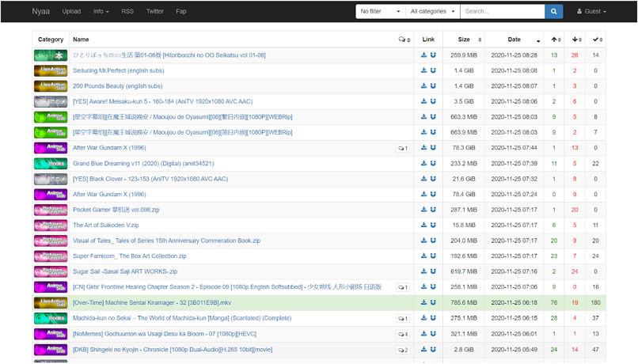This screenshot has width=638, height=364.
Task: Open the No filter dropdown
Action: click(380, 11)
